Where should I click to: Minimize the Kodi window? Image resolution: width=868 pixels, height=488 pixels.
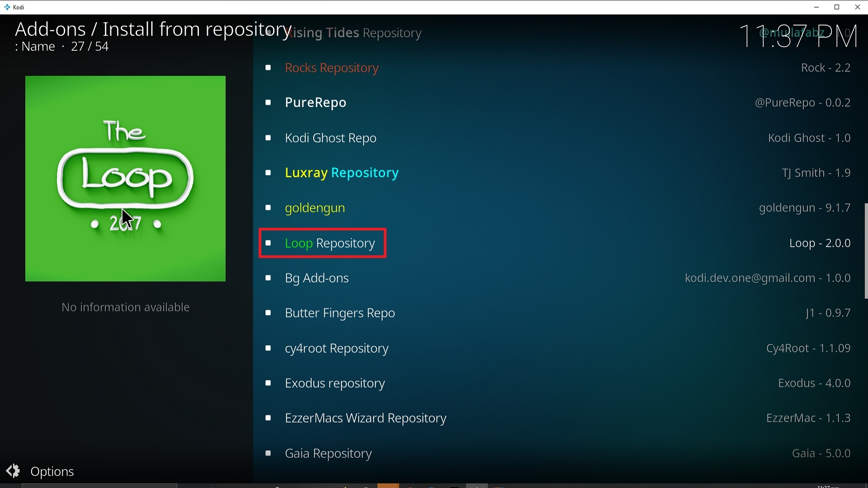coord(816,7)
